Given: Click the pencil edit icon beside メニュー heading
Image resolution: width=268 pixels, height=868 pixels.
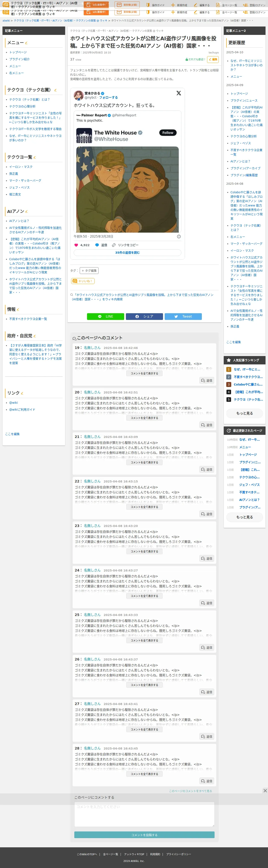Looking at the screenshot, I should [x=26, y=43].
